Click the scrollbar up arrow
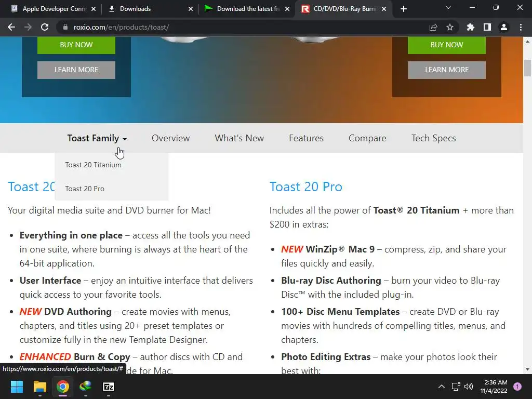This screenshot has width=532, height=399. click(x=528, y=42)
